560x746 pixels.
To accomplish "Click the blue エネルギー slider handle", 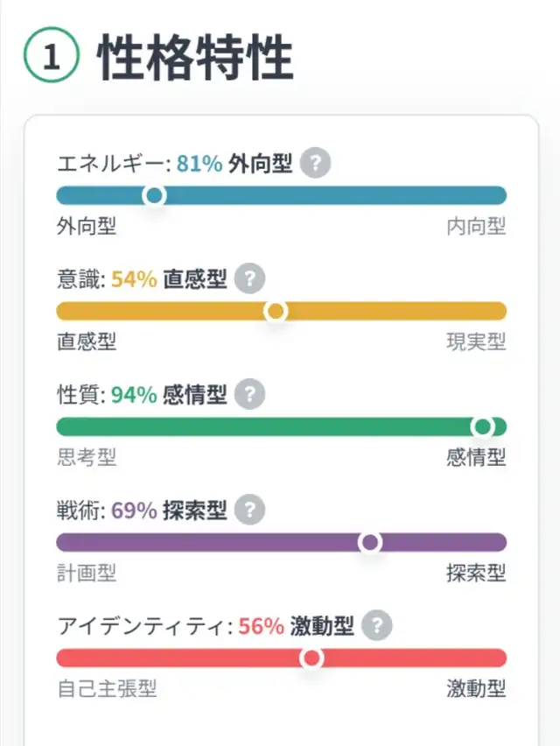I will point(155,195).
